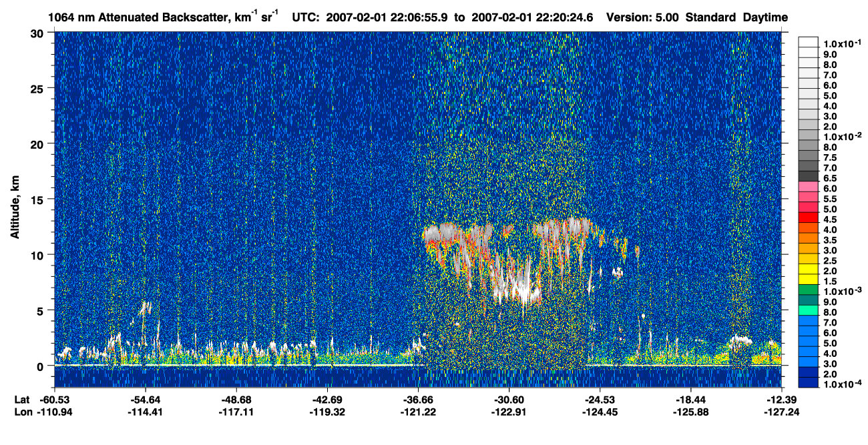Click the 'Lon' row label
Image resolution: width=868 pixels, height=445 pixels.
pos(23,412)
